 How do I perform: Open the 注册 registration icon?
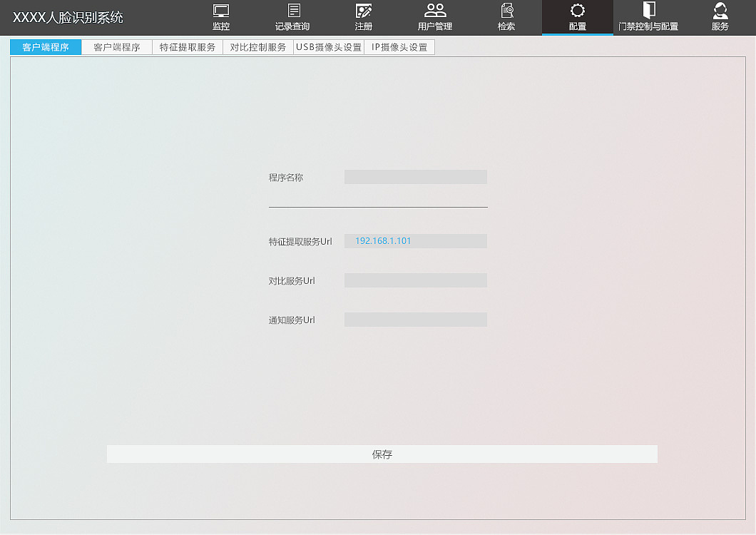click(364, 17)
